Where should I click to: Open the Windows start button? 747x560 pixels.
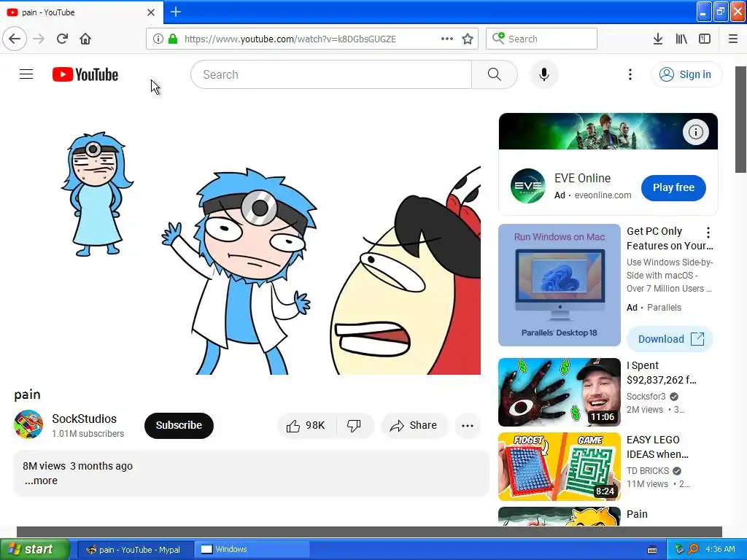point(34,549)
